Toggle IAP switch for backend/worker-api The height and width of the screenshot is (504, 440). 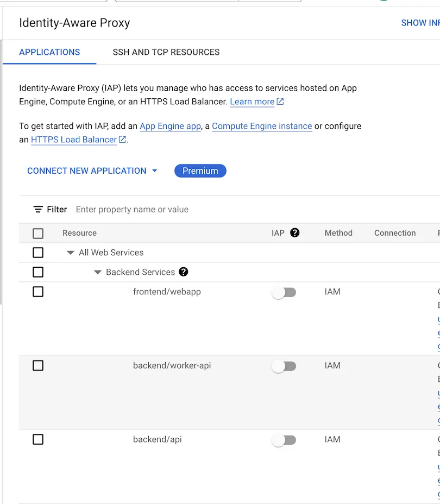click(x=284, y=366)
